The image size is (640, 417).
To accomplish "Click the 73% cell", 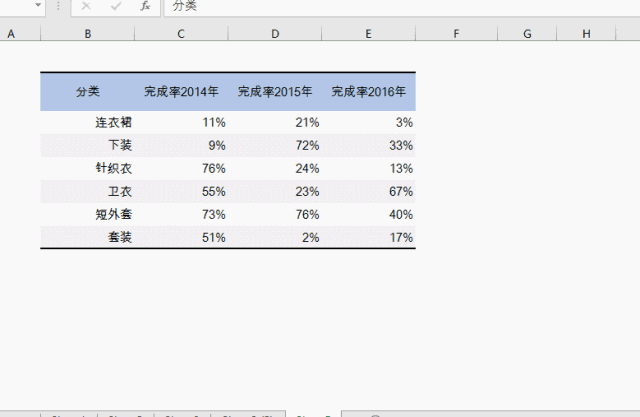I will pyautogui.click(x=181, y=215).
